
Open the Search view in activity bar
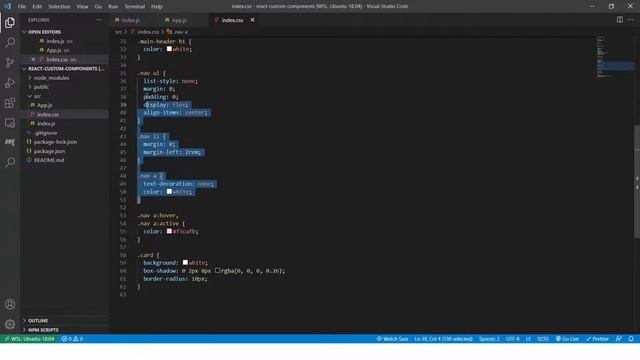click(x=10, y=42)
